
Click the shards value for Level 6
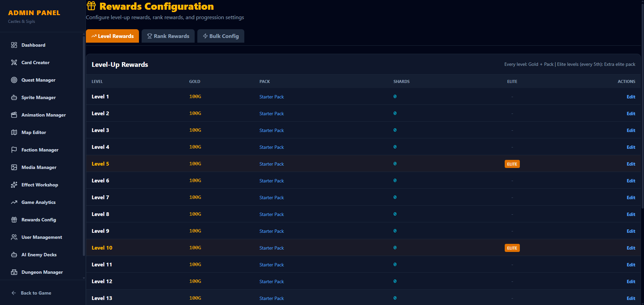[395, 180]
